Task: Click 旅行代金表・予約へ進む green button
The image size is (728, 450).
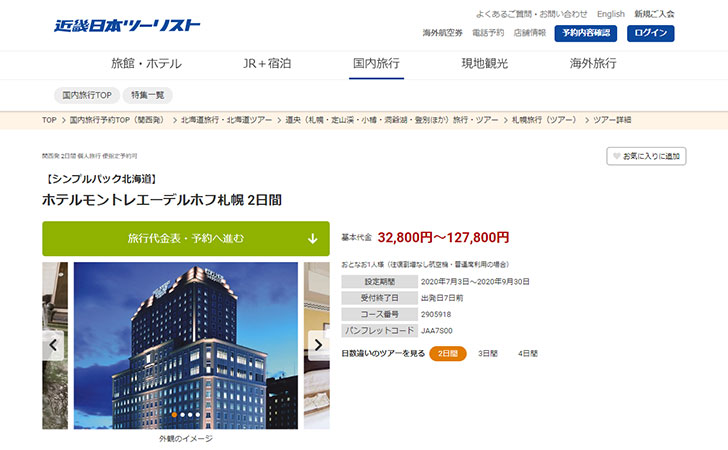Action: [x=186, y=239]
